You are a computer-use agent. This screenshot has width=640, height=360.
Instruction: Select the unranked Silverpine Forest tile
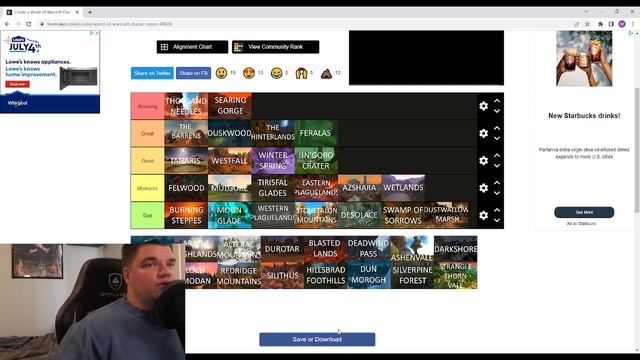pos(412,276)
